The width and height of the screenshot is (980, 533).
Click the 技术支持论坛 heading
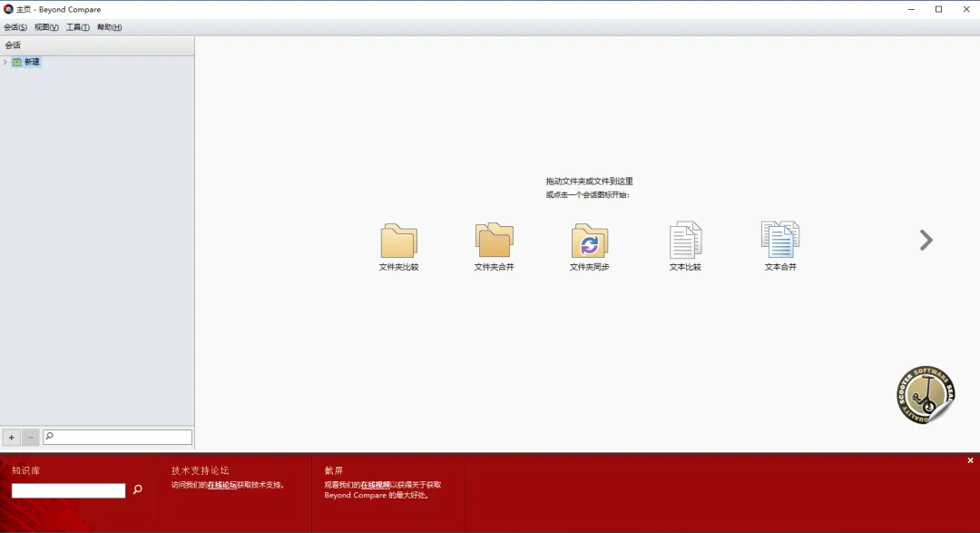click(x=200, y=470)
